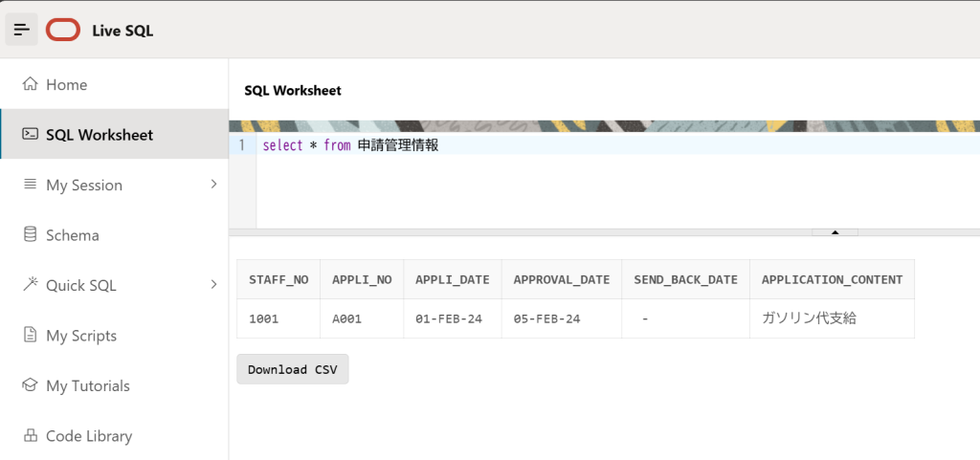Click the SQL Worksheet terminal icon
The image size is (980, 460).
[30, 135]
